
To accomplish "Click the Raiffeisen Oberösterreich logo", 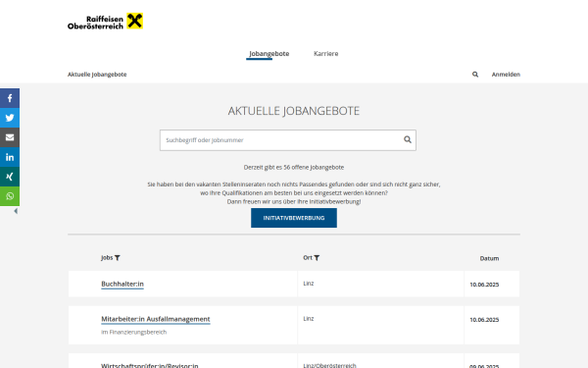I will [105, 22].
